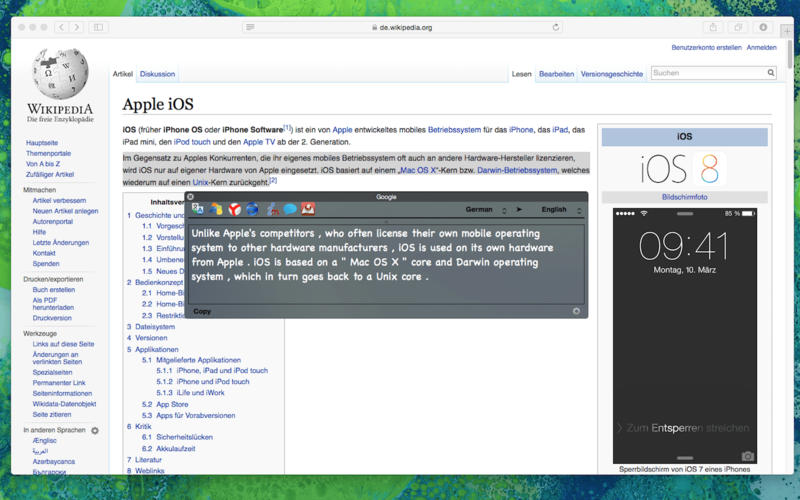The width and height of the screenshot is (800, 500).
Task: Go back in Safari history
Action: pyautogui.click(x=61, y=27)
